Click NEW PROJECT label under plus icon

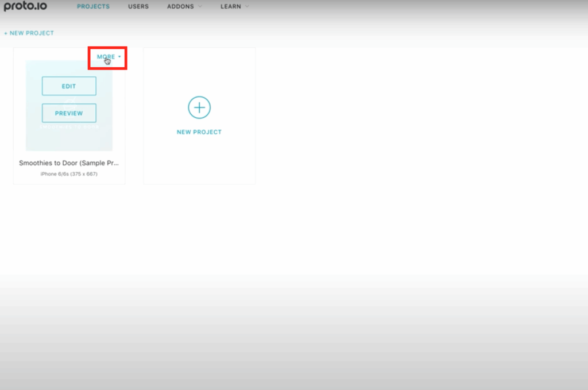pyautogui.click(x=199, y=132)
